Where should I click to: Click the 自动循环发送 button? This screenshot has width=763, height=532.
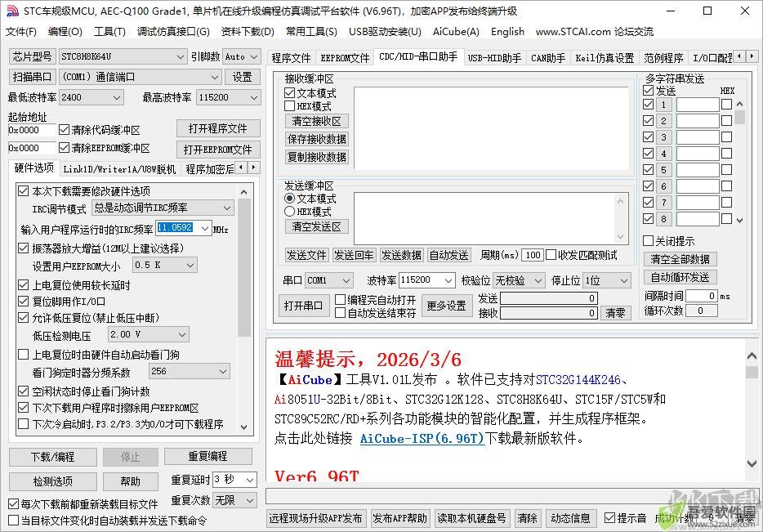(x=680, y=277)
